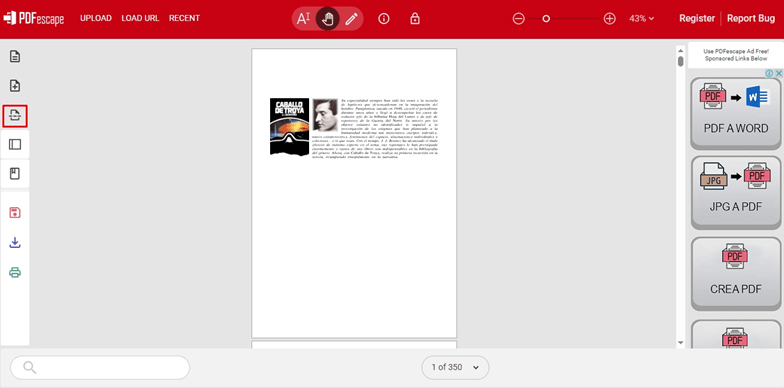Open the 43% zoom level dropdown
784x388 pixels.
pyautogui.click(x=642, y=18)
